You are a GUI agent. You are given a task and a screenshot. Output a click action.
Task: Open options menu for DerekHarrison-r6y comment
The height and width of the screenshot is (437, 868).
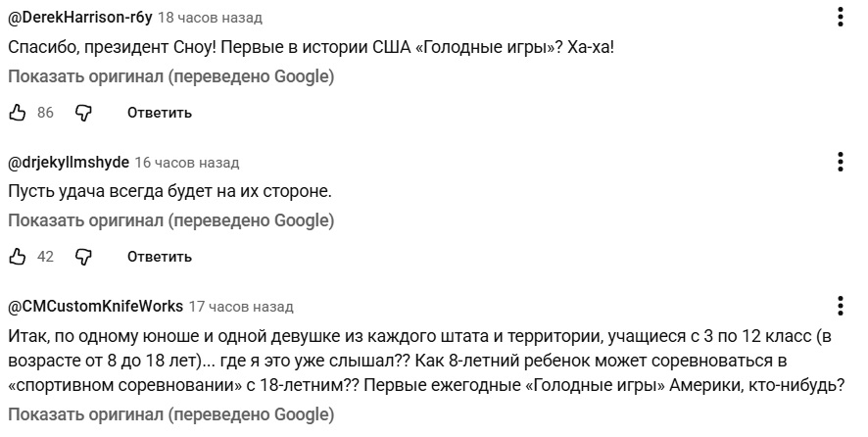(841, 18)
